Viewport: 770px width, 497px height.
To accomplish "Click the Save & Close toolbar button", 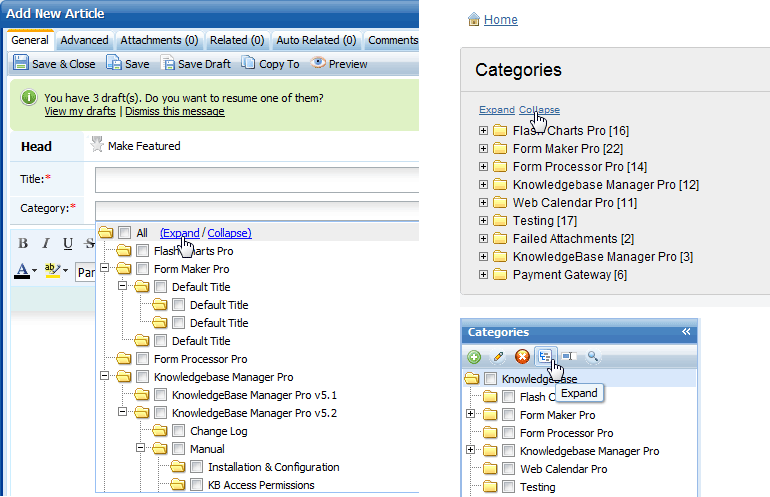I will coord(54,64).
